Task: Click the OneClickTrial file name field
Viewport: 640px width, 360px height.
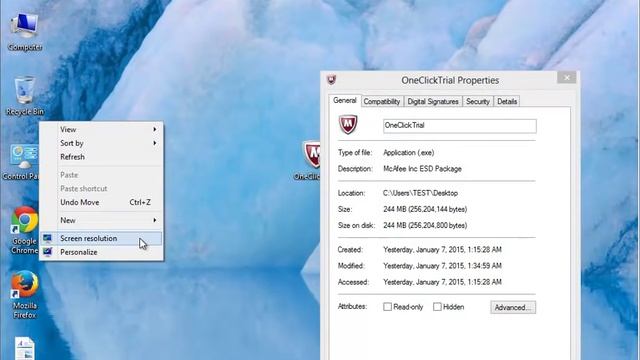Action: [x=460, y=126]
